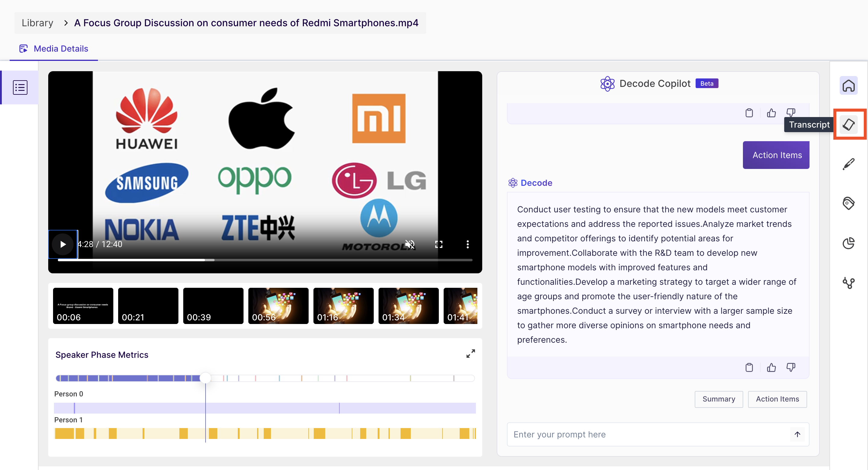Image resolution: width=868 pixels, height=470 pixels.
Task: Enter fullscreen video mode
Action: click(439, 244)
